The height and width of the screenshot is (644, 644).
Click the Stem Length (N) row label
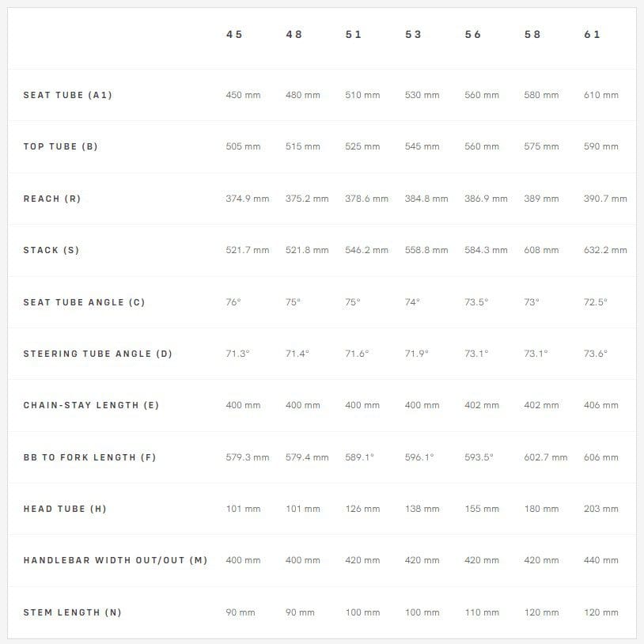pos(73,612)
